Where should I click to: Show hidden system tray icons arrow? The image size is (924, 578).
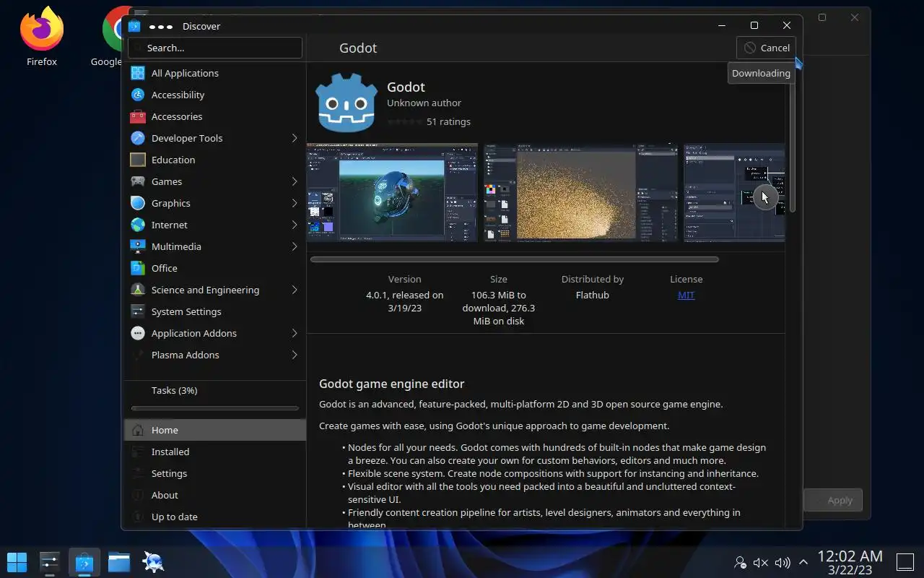point(803,562)
